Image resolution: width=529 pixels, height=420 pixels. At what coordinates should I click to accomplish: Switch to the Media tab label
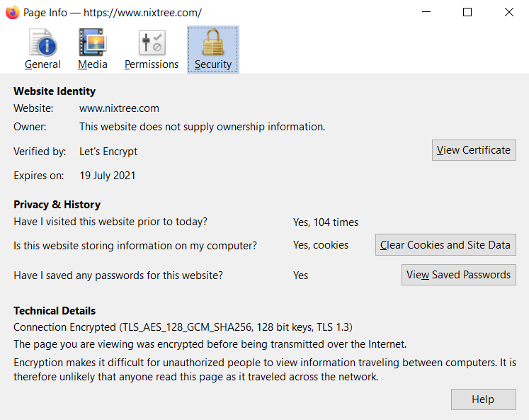pyautogui.click(x=93, y=64)
